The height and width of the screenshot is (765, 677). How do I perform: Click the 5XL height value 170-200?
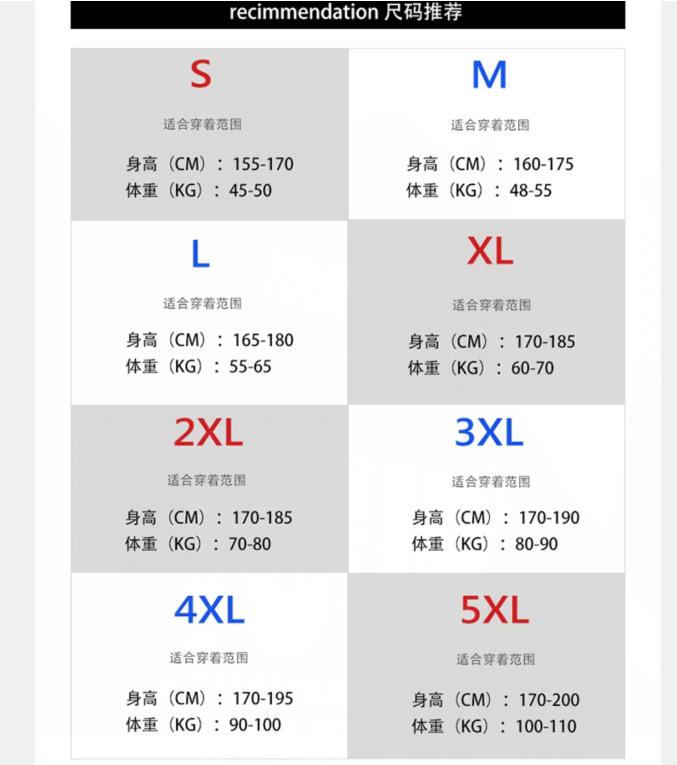tap(549, 700)
